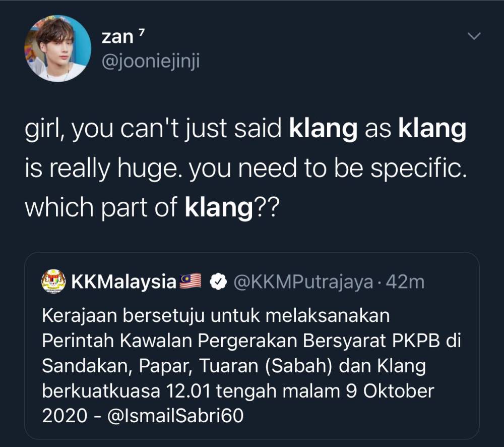Click the bold klang followed by question marks

pos(218,207)
